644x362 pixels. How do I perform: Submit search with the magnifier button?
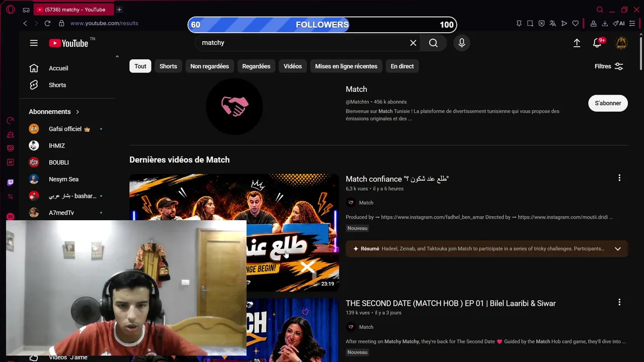[x=433, y=43]
